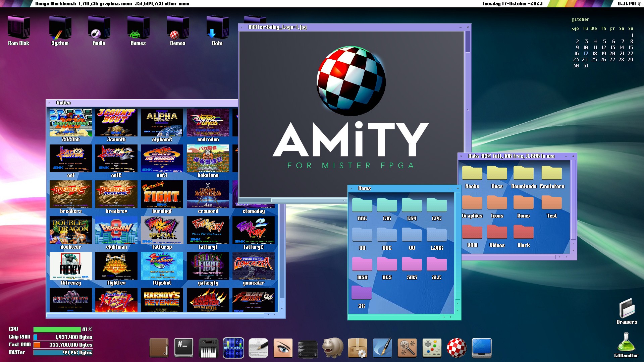Open the pen-and-paper text editor dock icon
The height and width of the screenshot is (362, 644).
coord(258,348)
